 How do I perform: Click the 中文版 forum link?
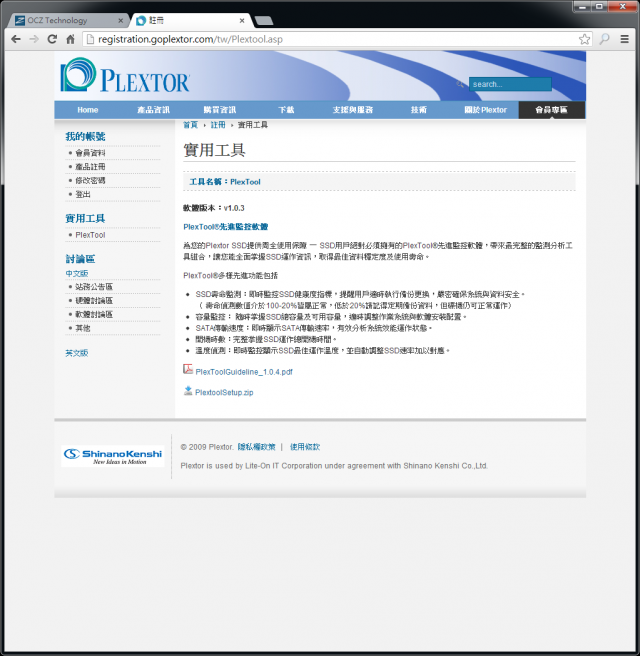[77, 274]
